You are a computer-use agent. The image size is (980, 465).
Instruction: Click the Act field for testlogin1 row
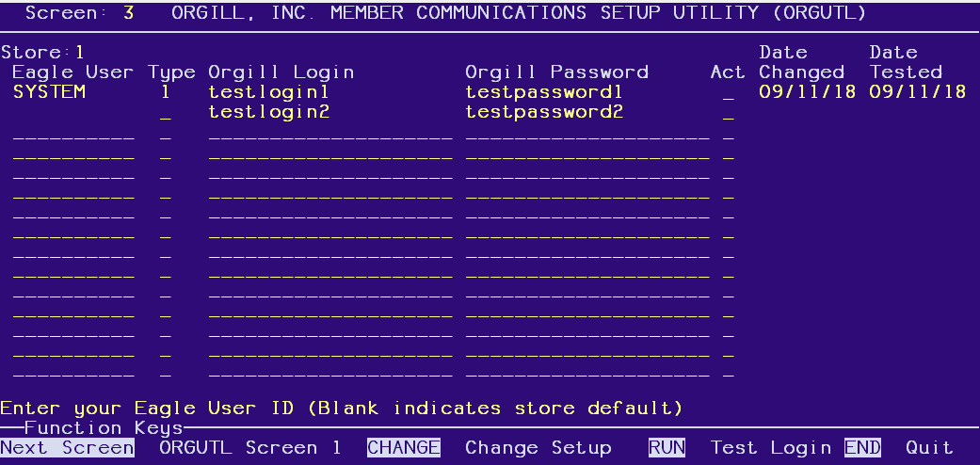click(x=728, y=94)
